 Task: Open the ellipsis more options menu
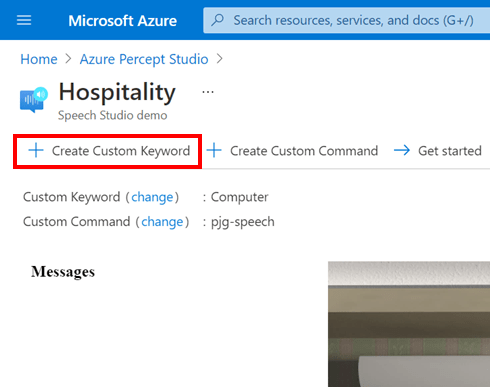(208, 92)
